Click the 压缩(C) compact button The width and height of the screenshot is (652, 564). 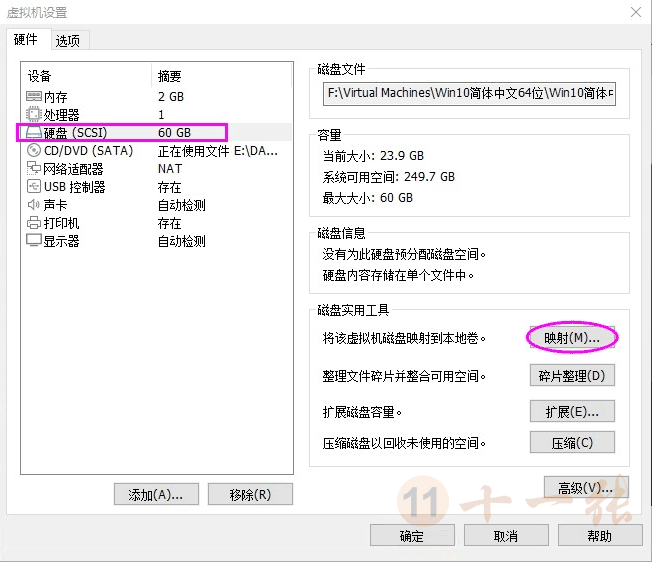click(572, 443)
